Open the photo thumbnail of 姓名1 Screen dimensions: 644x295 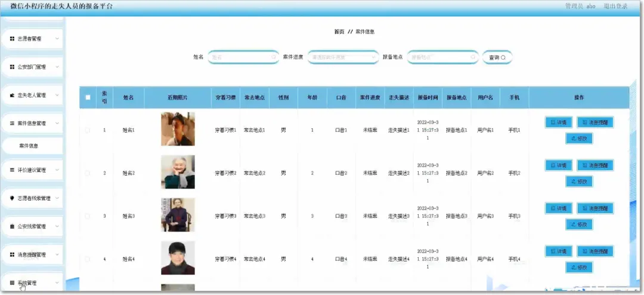tap(178, 129)
